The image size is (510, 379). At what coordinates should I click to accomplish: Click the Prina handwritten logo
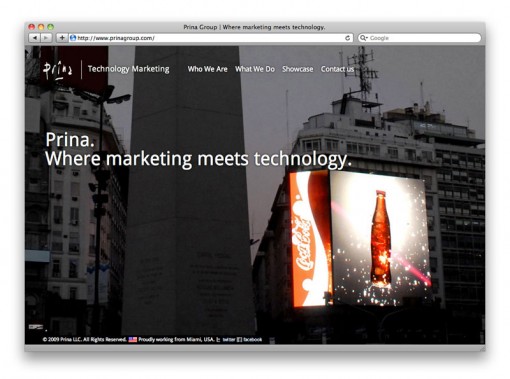tap(57, 70)
